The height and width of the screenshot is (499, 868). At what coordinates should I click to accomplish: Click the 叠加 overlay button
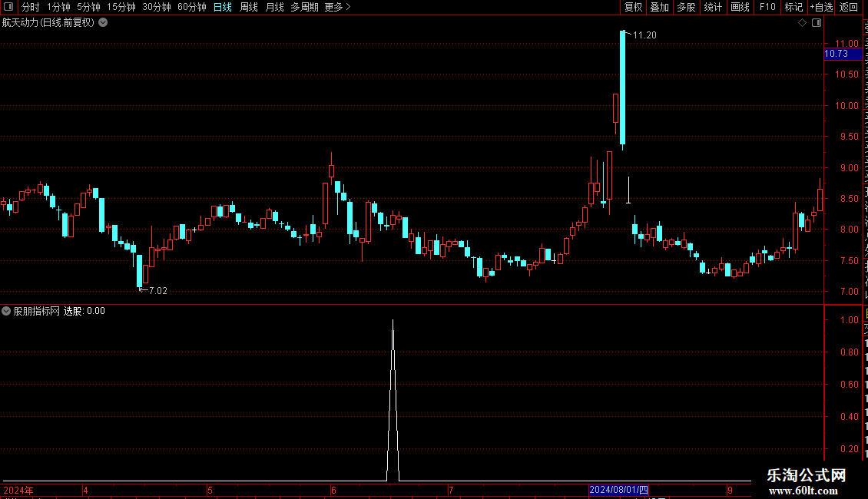(x=659, y=7)
